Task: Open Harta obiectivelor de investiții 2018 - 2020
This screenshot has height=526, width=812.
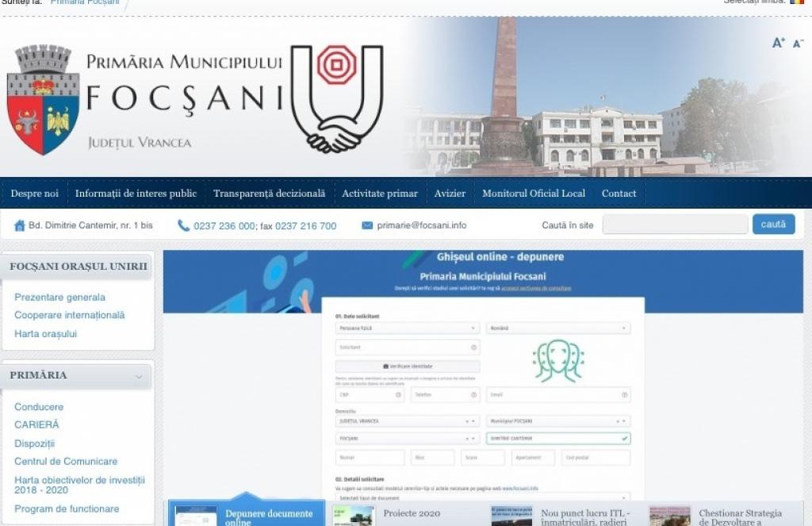Action: (x=80, y=485)
